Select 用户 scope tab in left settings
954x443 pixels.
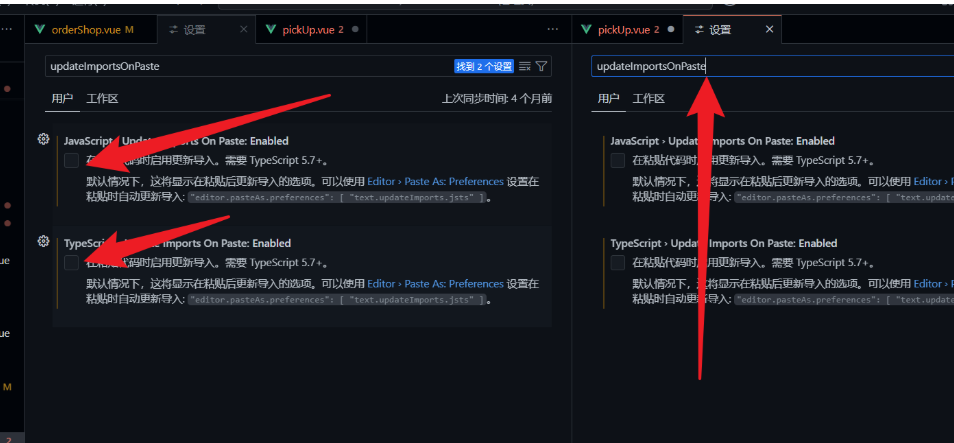(x=62, y=99)
